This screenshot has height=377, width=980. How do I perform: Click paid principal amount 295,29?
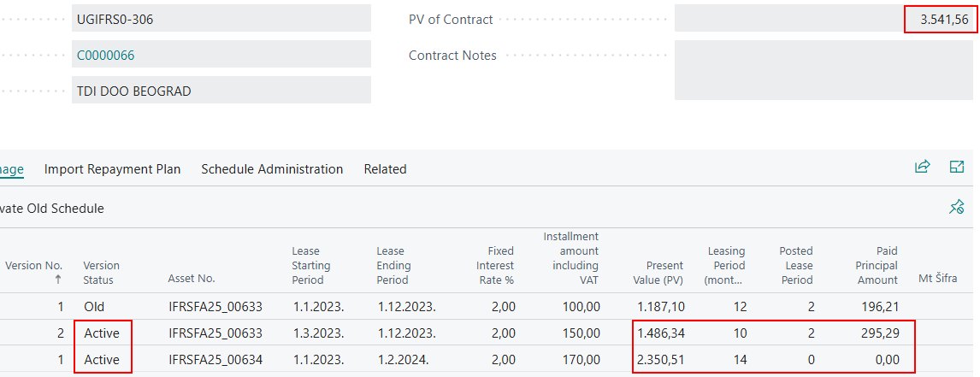882,333
